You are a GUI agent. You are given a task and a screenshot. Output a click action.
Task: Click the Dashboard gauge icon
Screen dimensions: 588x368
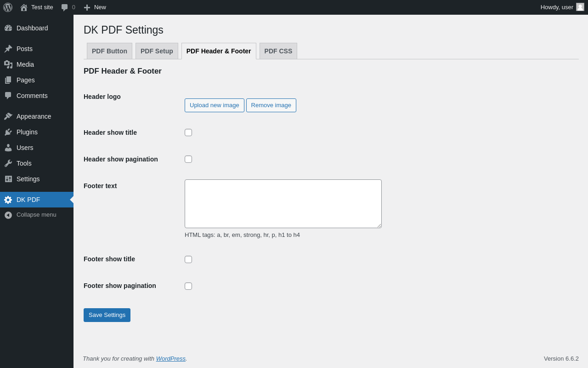click(8, 28)
